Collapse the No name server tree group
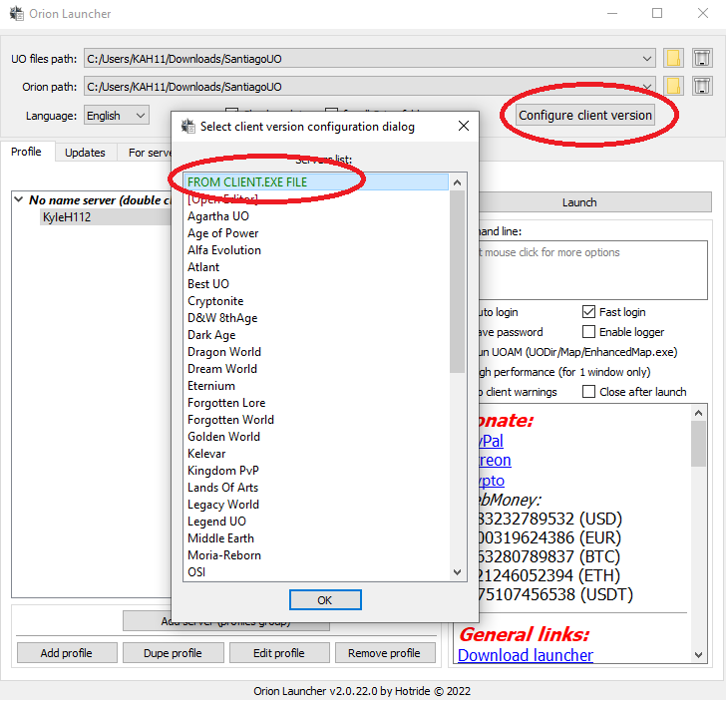 [x=19, y=200]
